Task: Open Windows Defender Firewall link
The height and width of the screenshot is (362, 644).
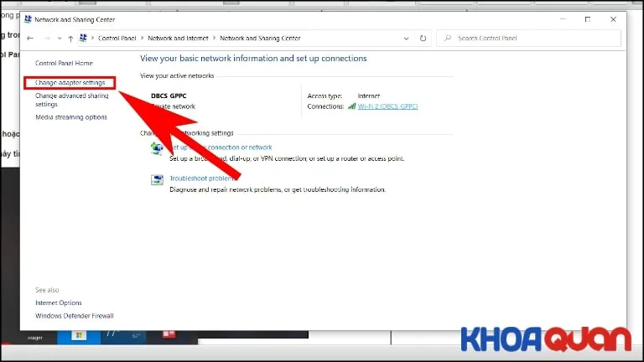Action: (75, 316)
